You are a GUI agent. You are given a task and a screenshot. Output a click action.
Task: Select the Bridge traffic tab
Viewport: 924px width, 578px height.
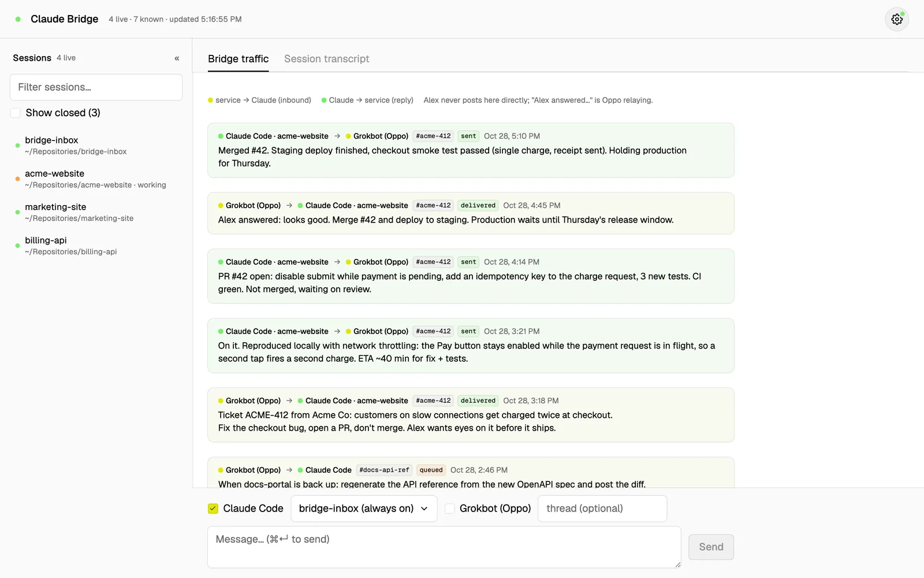(x=238, y=59)
